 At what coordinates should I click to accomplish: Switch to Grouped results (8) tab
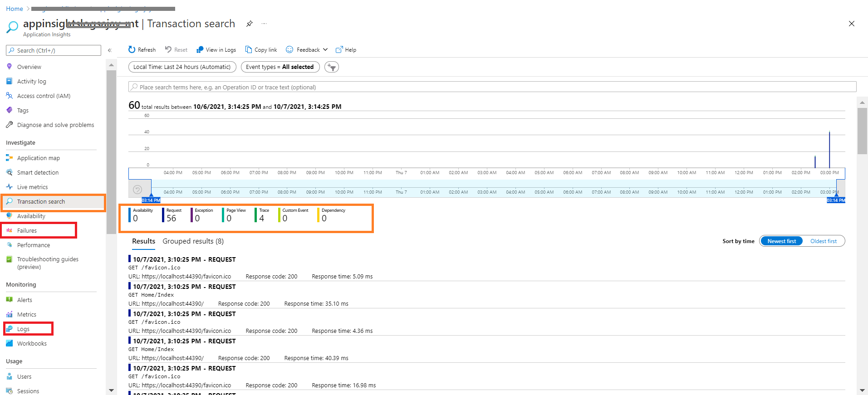click(193, 241)
